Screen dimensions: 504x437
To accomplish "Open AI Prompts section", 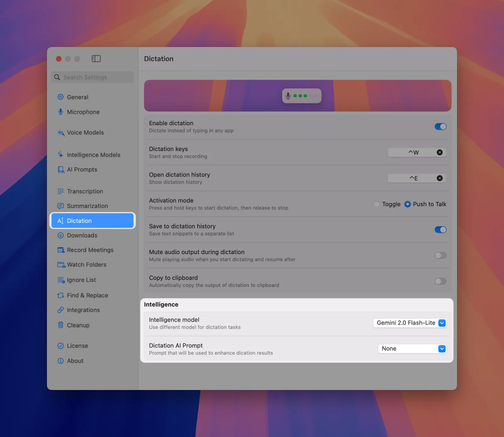I will pyautogui.click(x=93, y=169).
